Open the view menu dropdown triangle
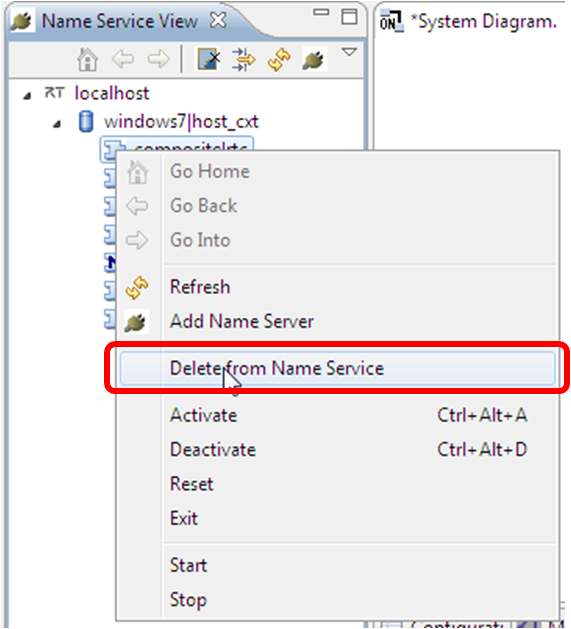The height and width of the screenshot is (629, 571). pyautogui.click(x=349, y=52)
